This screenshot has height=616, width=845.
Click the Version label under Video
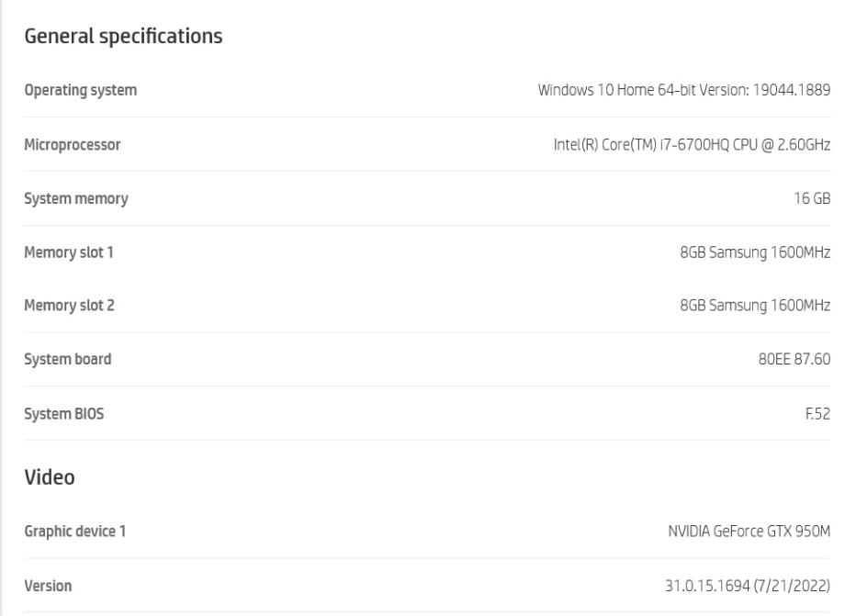(48, 585)
